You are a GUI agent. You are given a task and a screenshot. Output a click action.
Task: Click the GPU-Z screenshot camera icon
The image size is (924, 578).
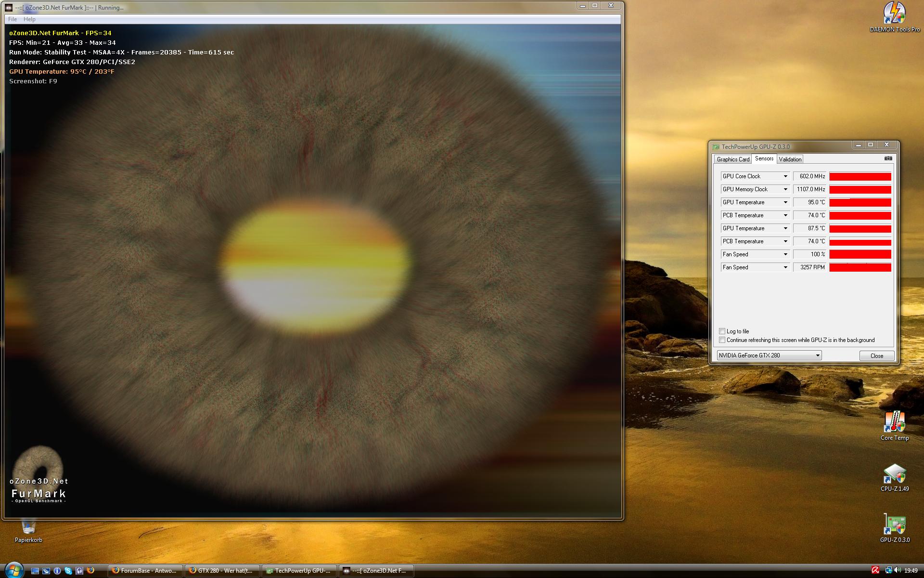pos(888,158)
